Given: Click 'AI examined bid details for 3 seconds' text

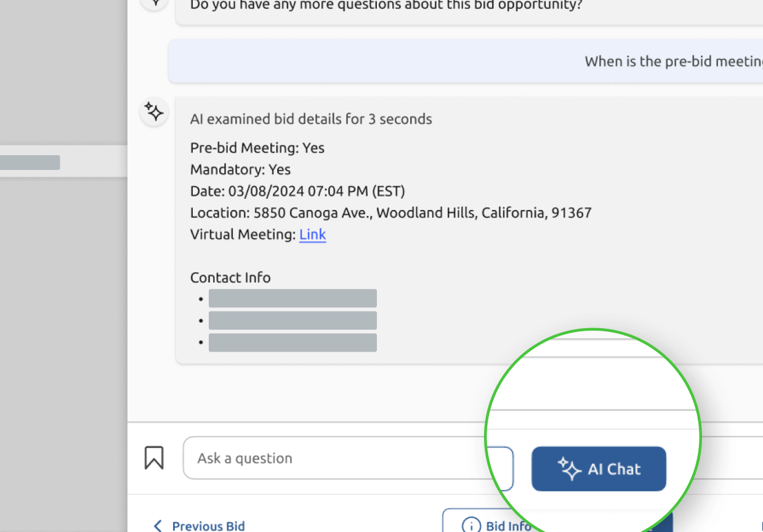Looking at the screenshot, I should click(x=311, y=119).
